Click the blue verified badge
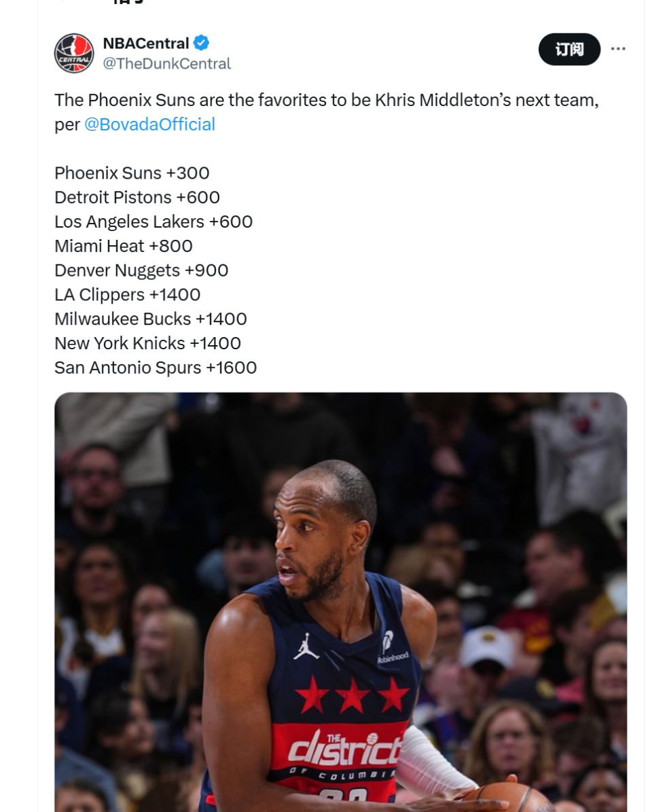The height and width of the screenshot is (812, 652). click(201, 43)
